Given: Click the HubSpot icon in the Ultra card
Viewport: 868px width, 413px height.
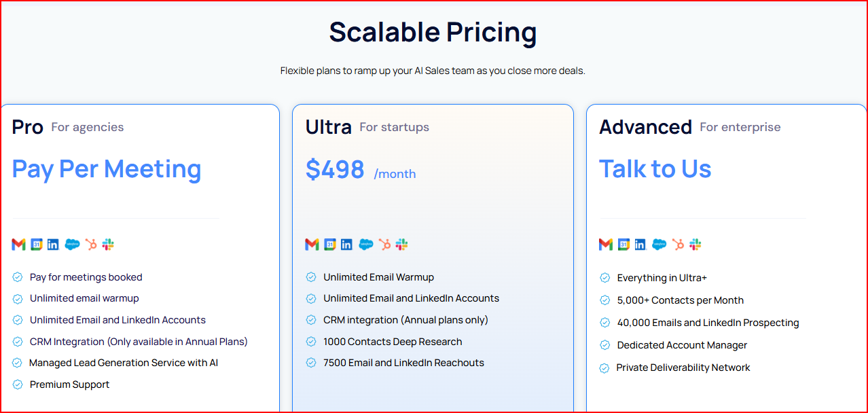Looking at the screenshot, I should pos(384,244).
